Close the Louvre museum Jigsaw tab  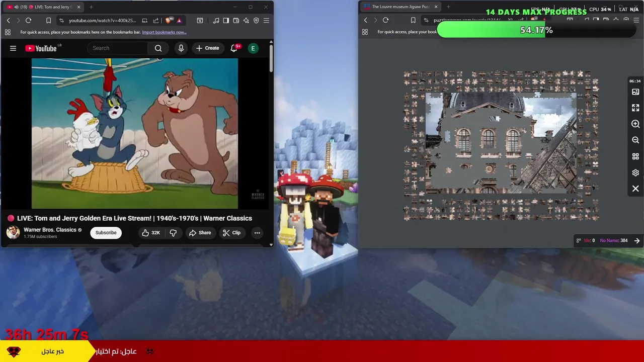[436, 7]
